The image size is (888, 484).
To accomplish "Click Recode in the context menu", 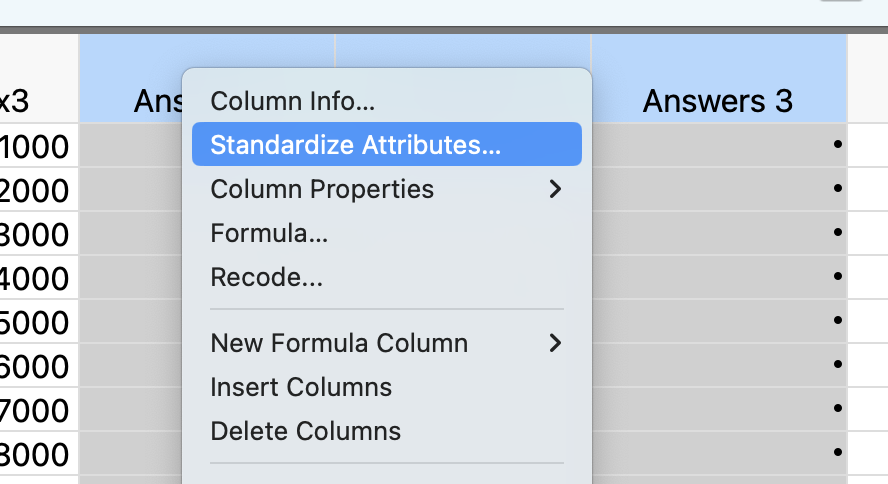I will click(266, 277).
